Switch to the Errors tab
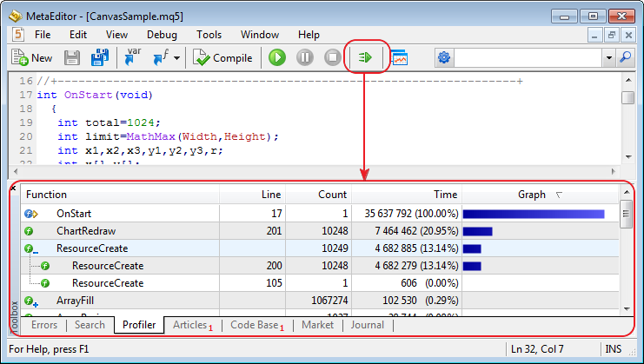Viewport: 644px width, 364px height. 44,325
